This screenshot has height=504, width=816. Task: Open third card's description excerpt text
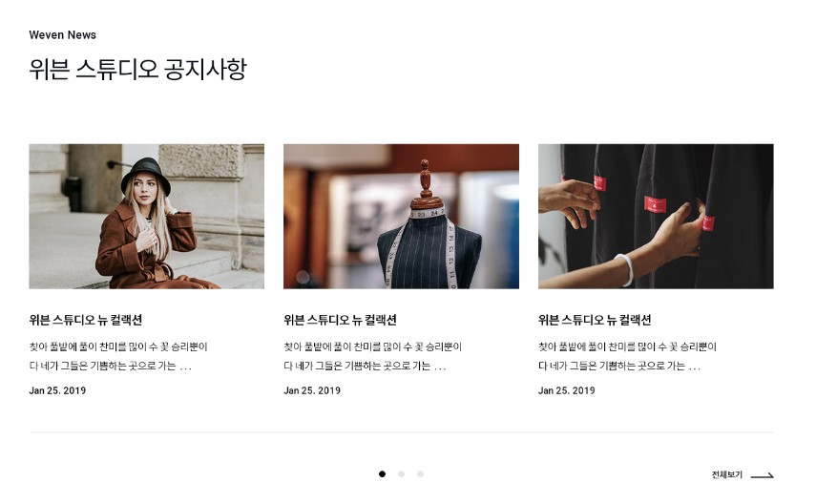point(628,356)
